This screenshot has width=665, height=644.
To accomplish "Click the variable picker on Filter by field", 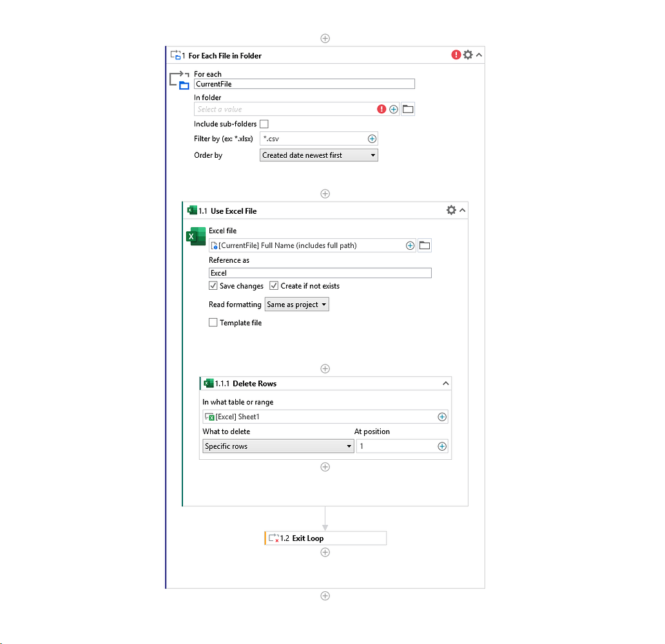I will click(x=372, y=138).
